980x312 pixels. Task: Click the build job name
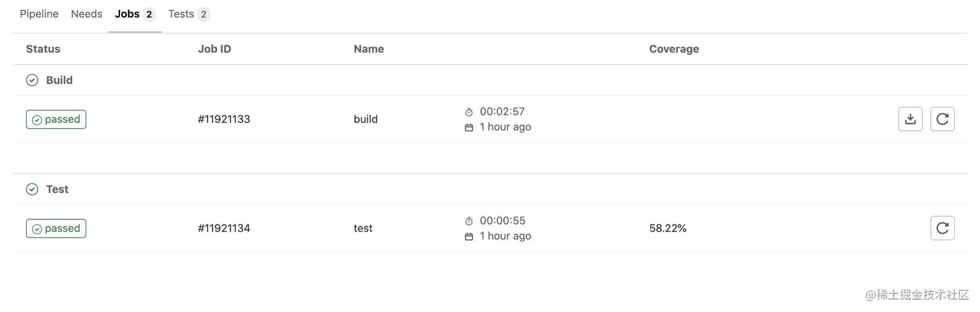pyautogui.click(x=366, y=119)
